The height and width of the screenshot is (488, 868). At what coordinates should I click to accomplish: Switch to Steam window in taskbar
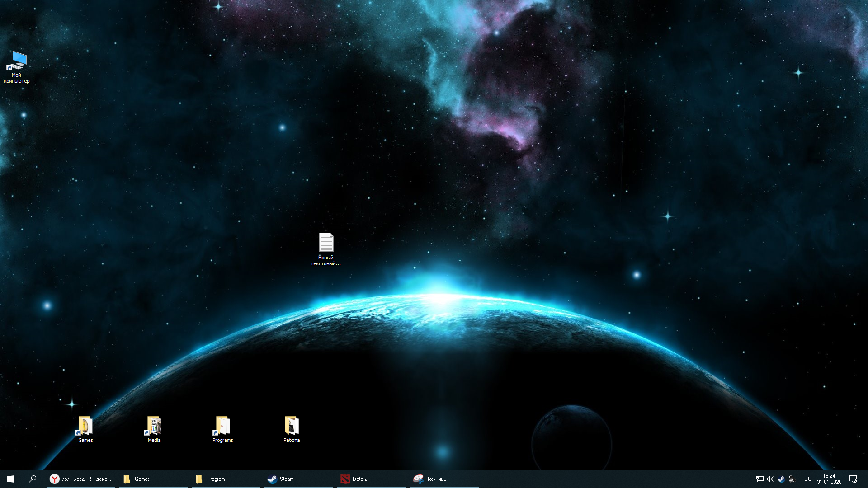pos(299,479)
